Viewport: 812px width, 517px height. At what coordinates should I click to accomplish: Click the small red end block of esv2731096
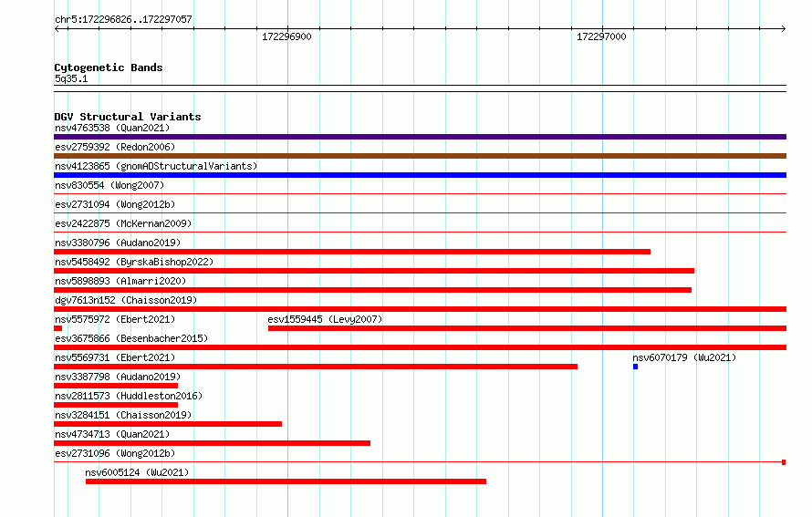pos(784,462)
